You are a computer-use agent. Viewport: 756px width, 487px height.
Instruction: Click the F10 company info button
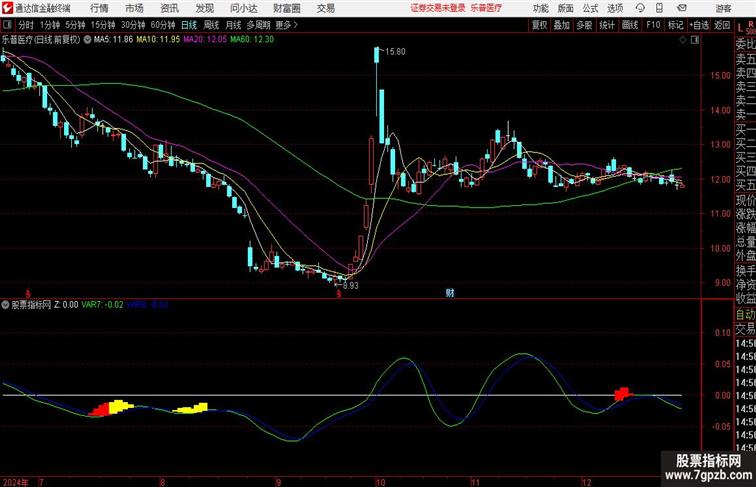coord(653,25)
